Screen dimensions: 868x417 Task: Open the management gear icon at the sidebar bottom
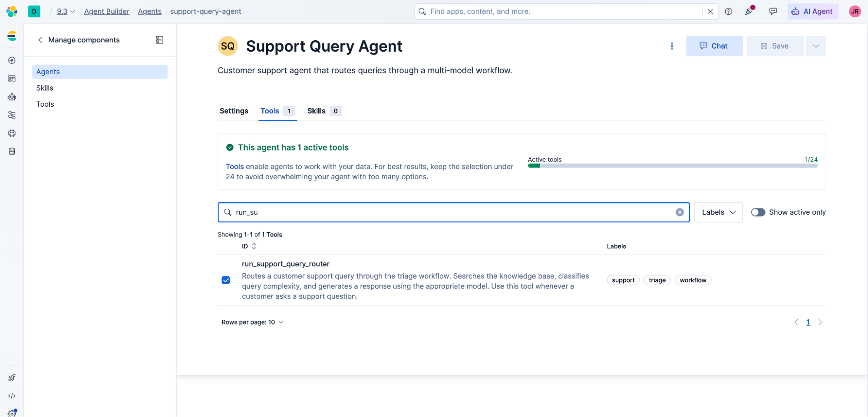point(12,413)
